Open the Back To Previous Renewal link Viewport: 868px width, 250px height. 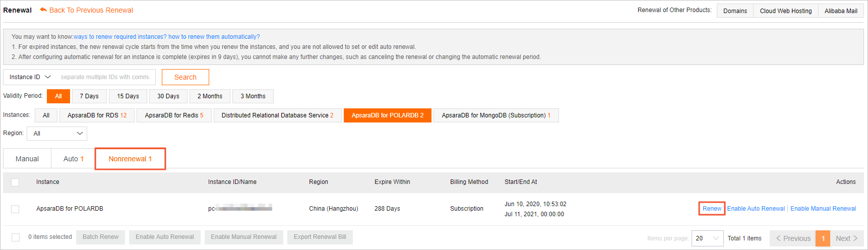[91, 10]
